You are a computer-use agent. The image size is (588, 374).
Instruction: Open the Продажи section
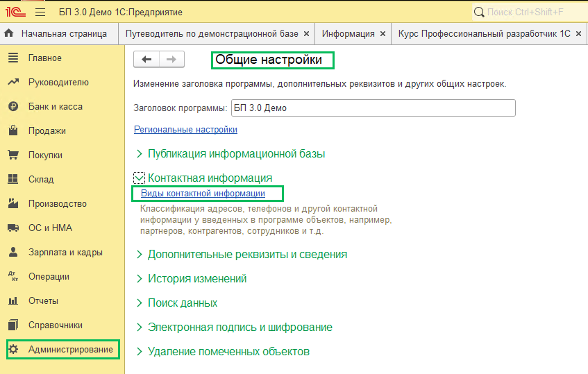(x=47, y=130)
